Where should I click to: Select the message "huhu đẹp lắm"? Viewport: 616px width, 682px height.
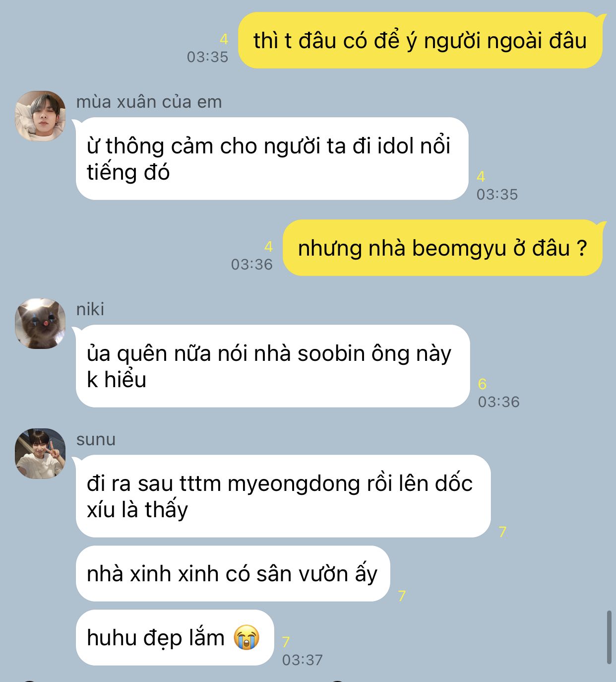pyautogui.click(x=175, y=637)
